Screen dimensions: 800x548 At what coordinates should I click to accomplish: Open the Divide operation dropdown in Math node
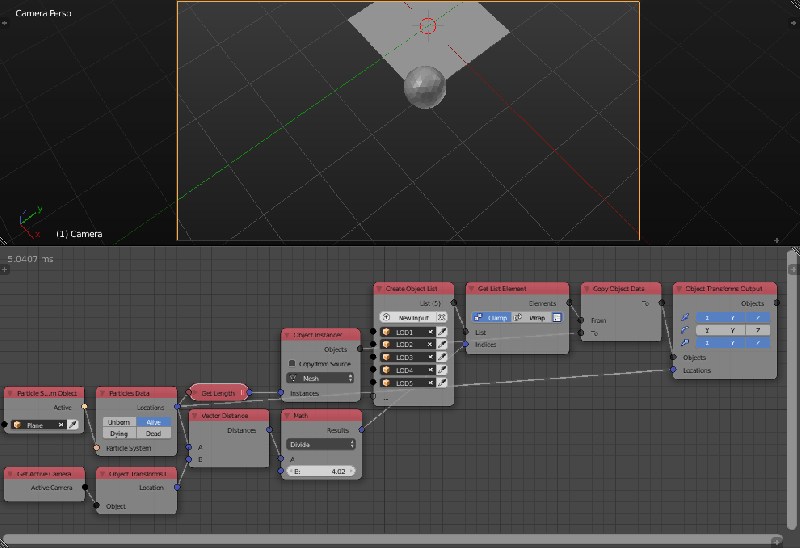(320, 444)
